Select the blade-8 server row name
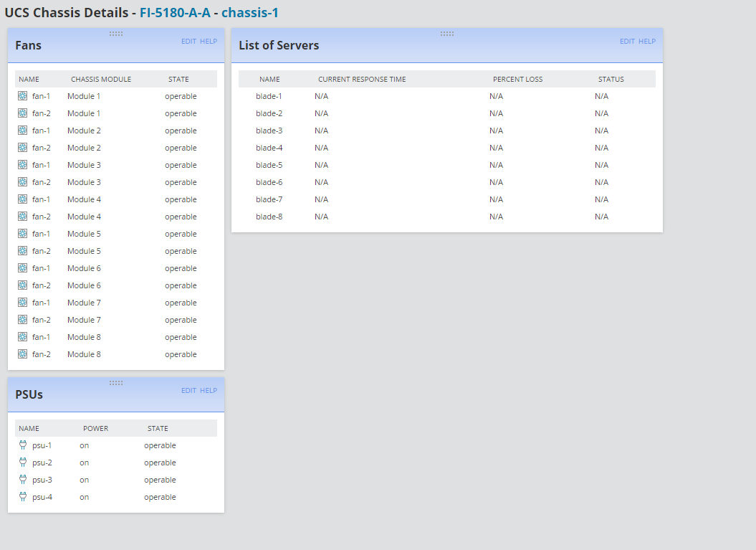756x550 pixels. 269,217
